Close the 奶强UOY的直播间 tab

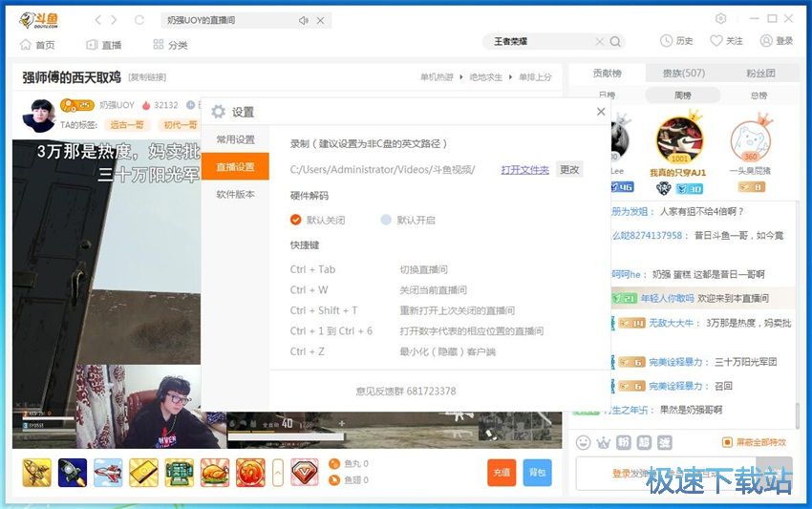pyautogui.click(x=321, y=20)
